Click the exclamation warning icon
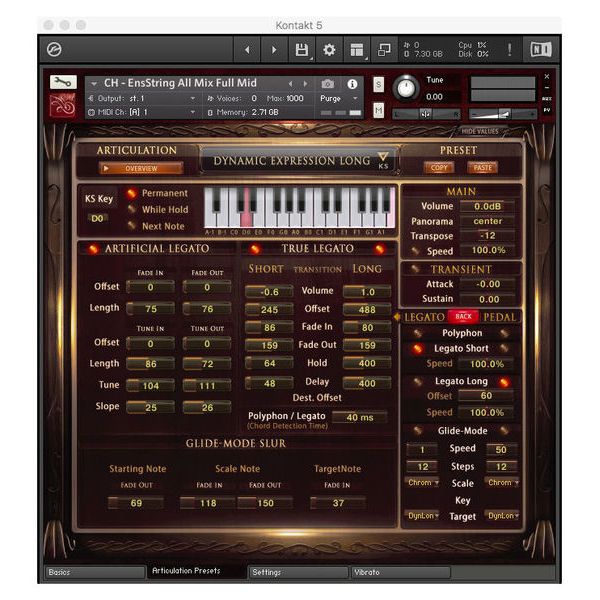This screenshot has height=600, width=600. (x=509, y=49)
